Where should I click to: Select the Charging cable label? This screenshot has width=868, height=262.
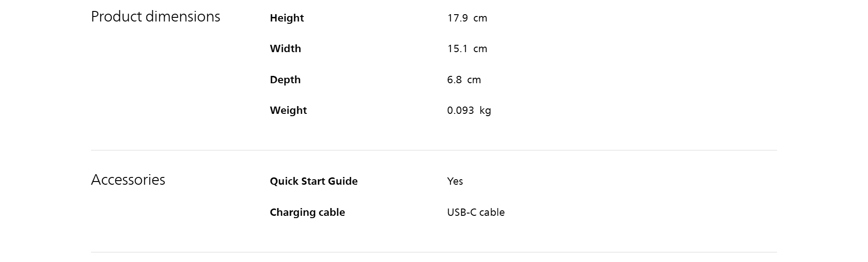(x=307, y=213)
